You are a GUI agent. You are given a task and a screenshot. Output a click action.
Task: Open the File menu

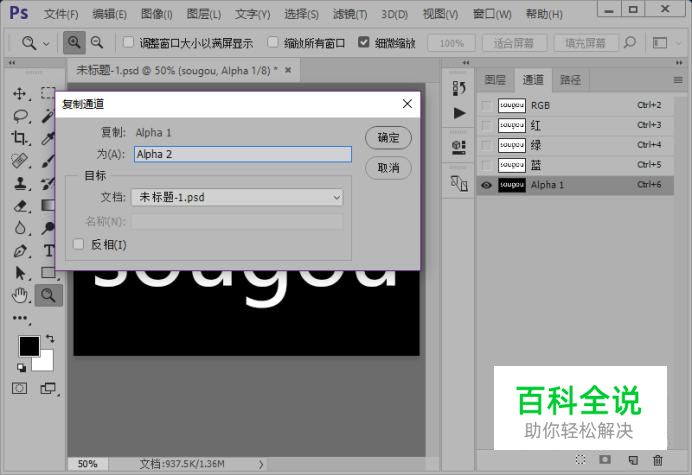tap(61, 15)
